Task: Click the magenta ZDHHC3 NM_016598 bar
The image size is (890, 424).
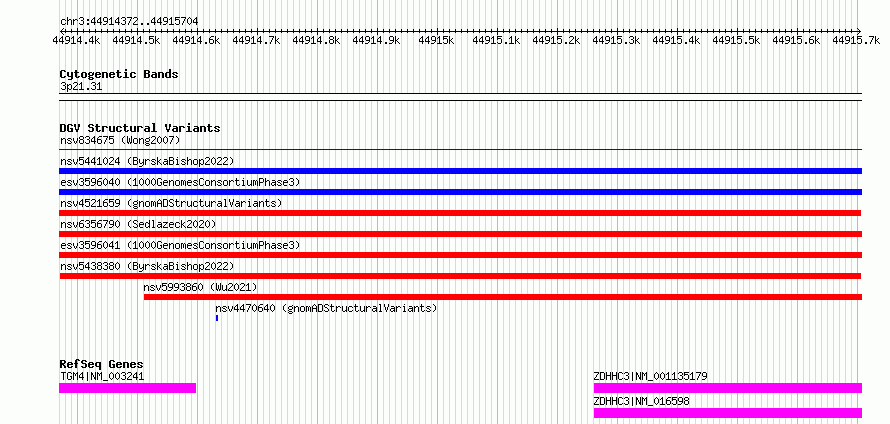Action: tap(728, 413)
